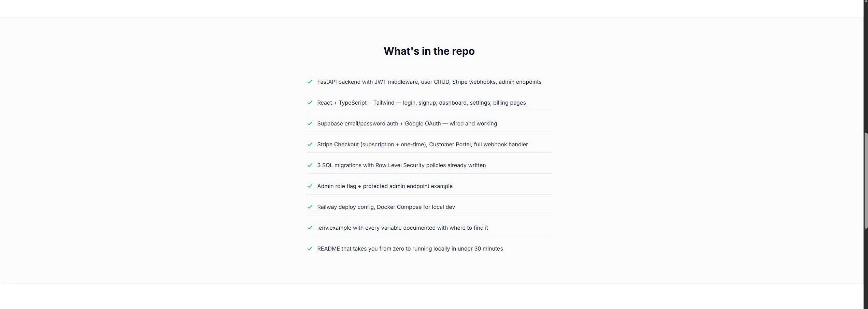Image resolution: width=868 pixels, height=309 pixels.
Task: Click the Stripe Checkout subscription line
Action: coord(422,144)
